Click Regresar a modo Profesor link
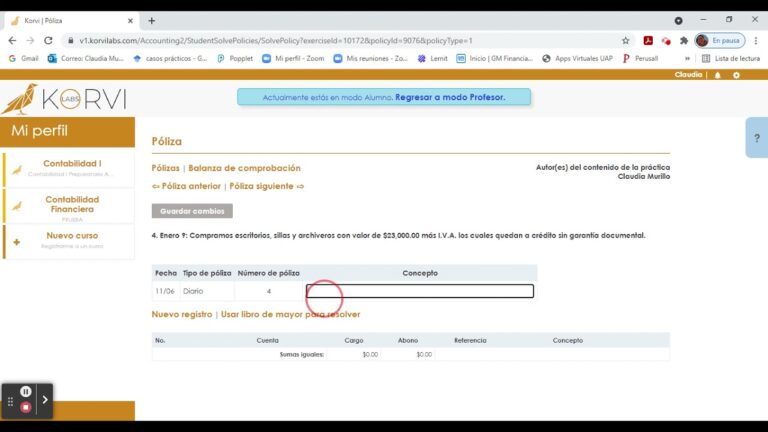Image resolution: width=768 pixels, height=432 pixels. (x=450, y=97)
